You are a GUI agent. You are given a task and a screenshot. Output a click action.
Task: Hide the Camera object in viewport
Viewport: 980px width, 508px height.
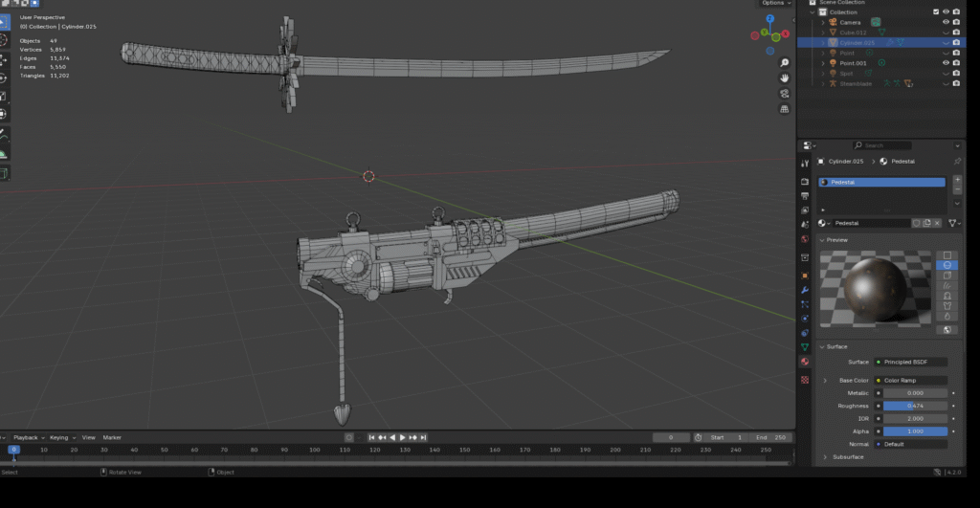click(x=946, y=22)
